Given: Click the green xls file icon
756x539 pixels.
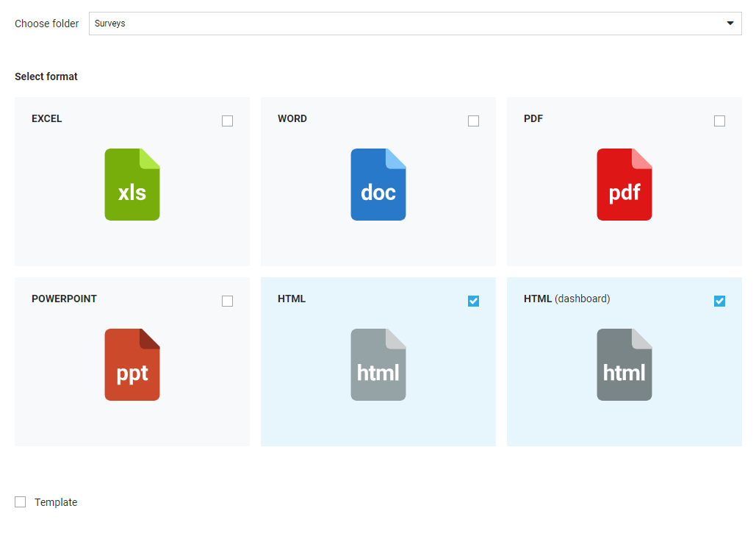Looking at the screenshot, I should (x=132, y=185).
